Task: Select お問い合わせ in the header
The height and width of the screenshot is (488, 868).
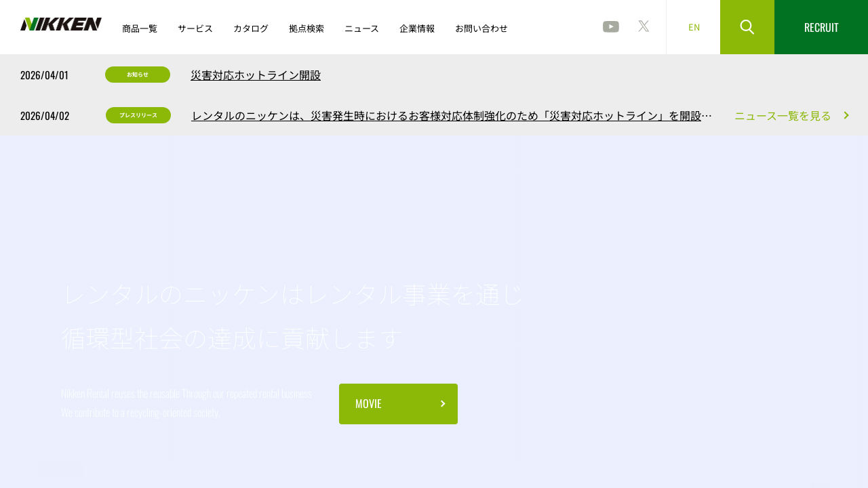Action: coord(481,28)
